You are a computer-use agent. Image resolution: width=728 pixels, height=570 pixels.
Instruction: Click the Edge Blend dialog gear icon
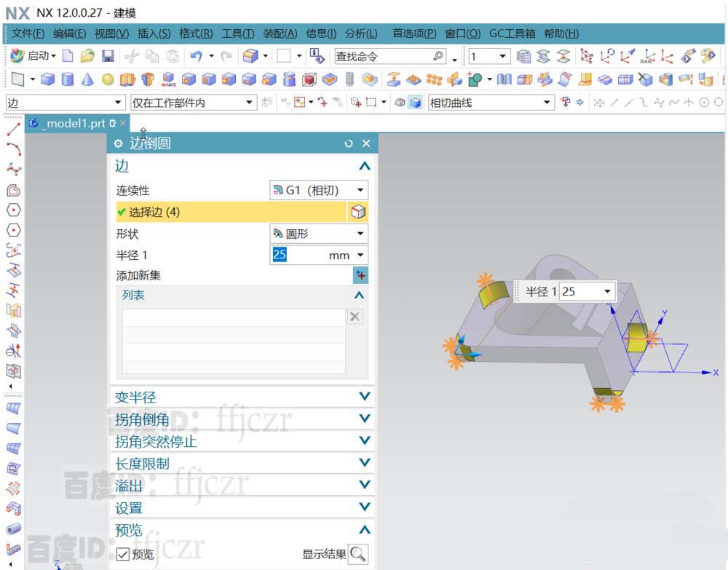(119, 143)
